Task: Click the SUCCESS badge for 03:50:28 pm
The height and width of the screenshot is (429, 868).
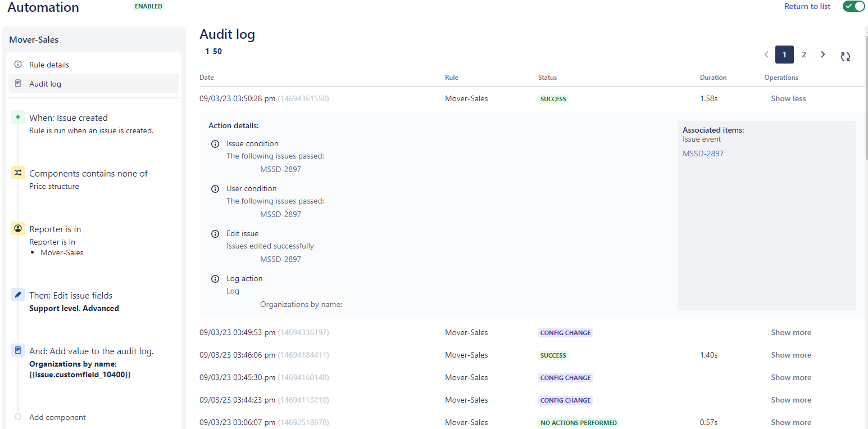Action: 553,99
